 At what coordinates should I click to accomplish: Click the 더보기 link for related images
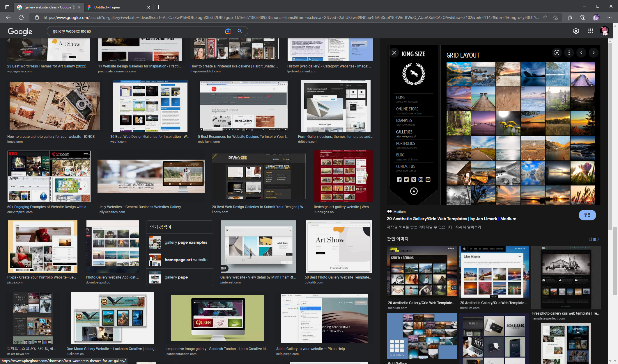(x=594, y=239)
